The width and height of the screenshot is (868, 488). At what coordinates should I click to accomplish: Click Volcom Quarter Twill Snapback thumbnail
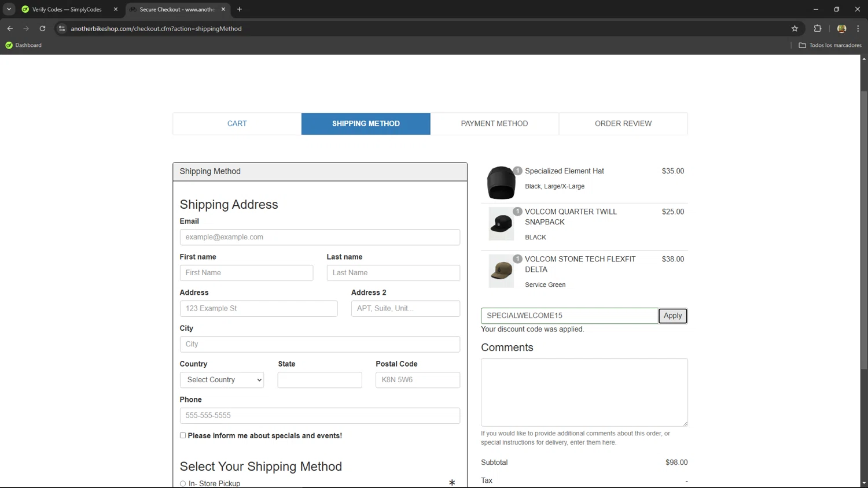(x=501, y=224)
